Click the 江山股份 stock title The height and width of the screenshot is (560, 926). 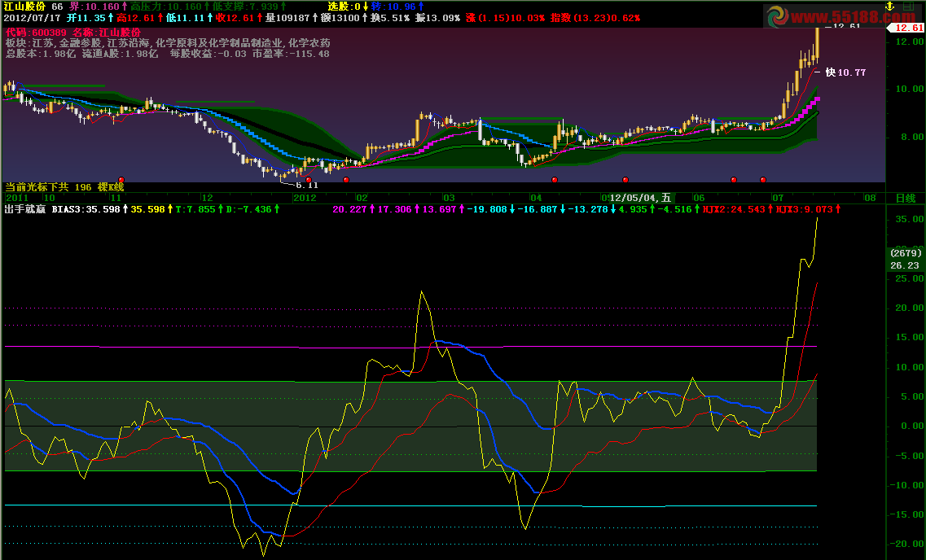tap(24, 6)
